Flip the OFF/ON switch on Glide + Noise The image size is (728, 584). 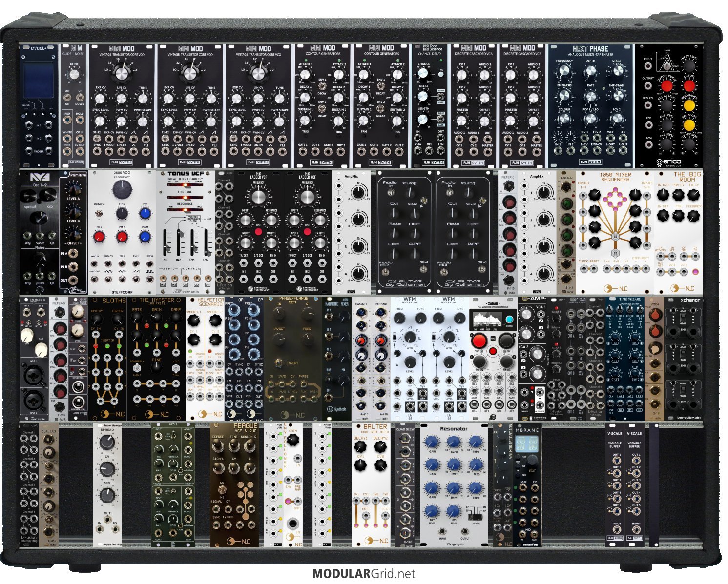point(67,97)
